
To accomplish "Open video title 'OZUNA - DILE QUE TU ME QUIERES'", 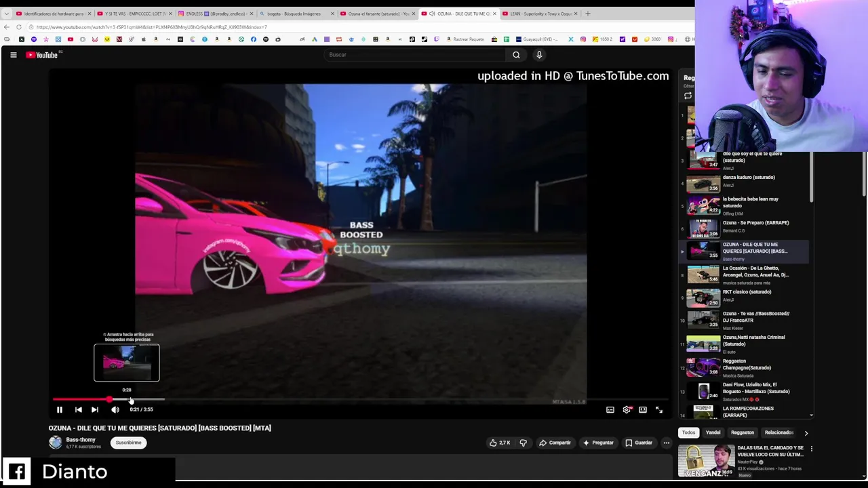I will (160, 428).
